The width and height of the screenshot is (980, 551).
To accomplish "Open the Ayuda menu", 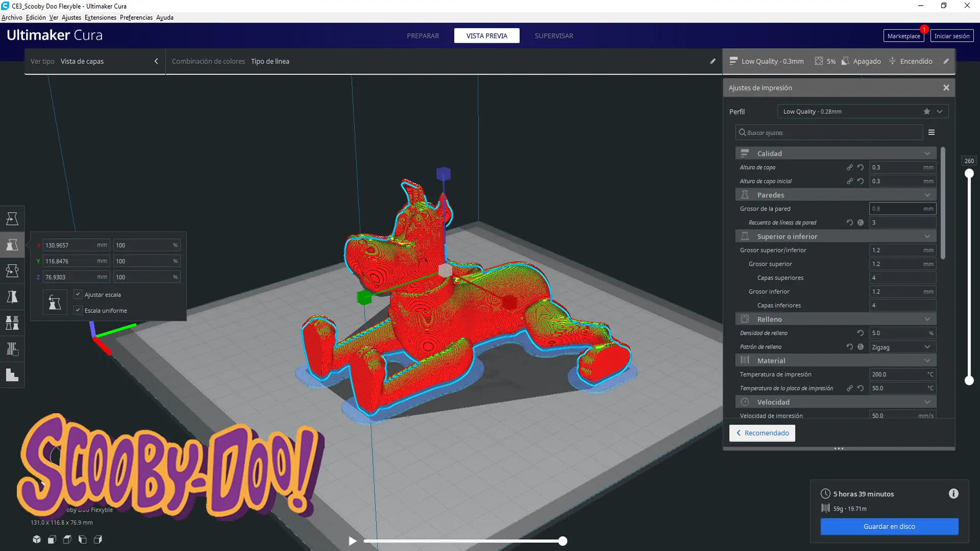I will tap(165, 17).
